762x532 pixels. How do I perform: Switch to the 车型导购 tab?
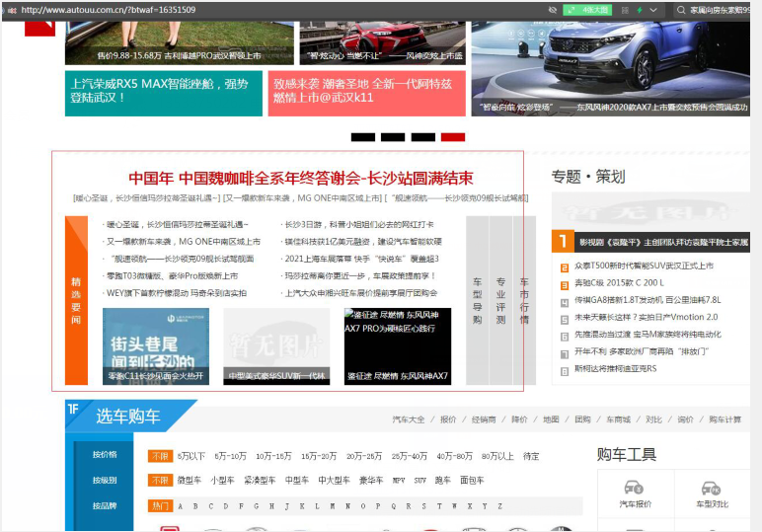pyautogui.click(x=477, y=300)
